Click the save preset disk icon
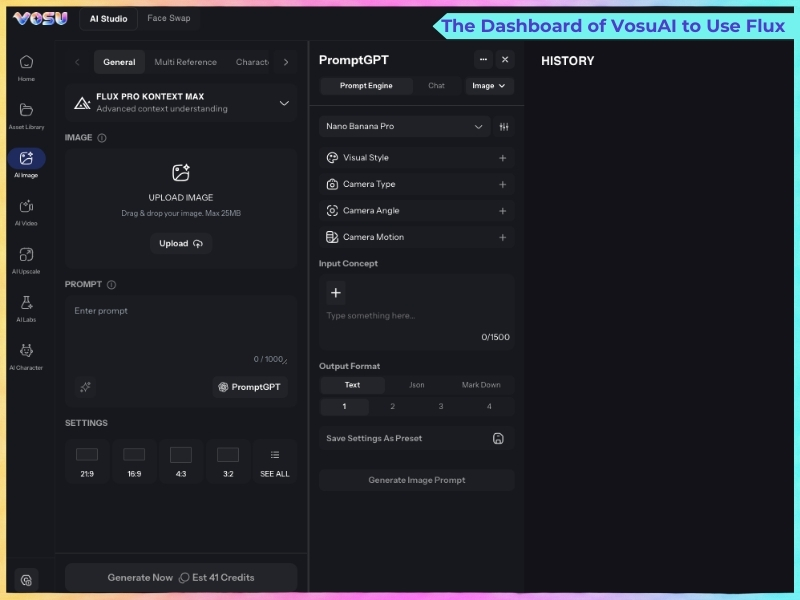Screen dimensions: 800x600 498,438
